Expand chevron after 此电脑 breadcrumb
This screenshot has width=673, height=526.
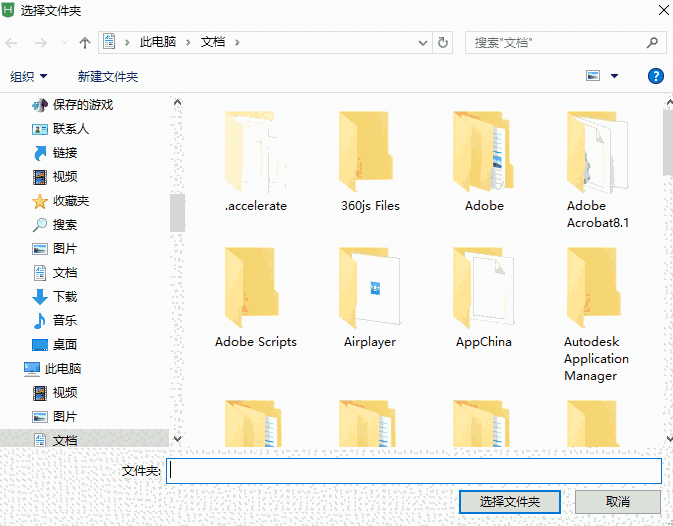(188, 42)
